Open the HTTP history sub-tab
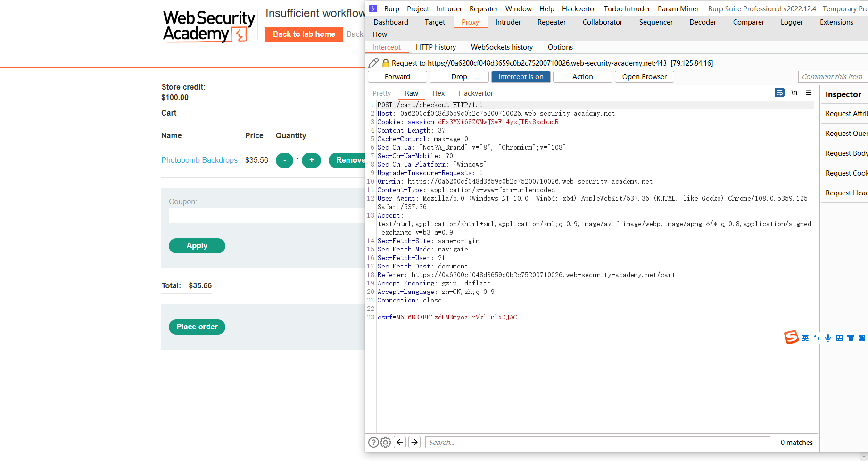This screenshot has width=868, height=461. tap(436, 47)
